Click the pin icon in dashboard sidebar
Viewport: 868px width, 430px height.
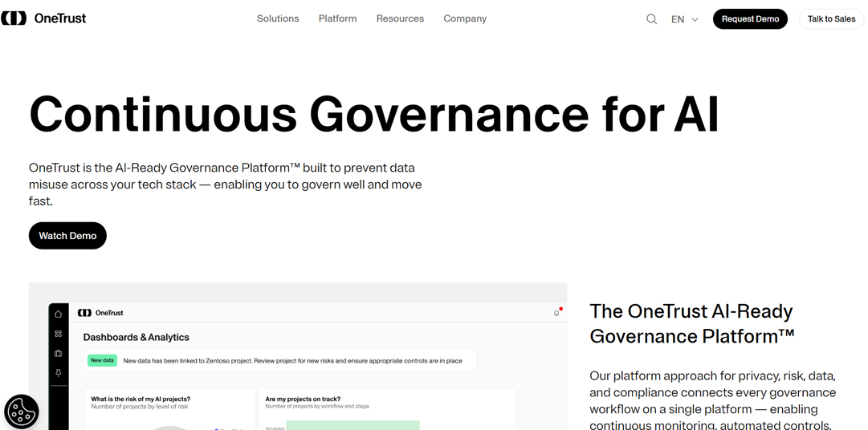[x=58, y=374]
